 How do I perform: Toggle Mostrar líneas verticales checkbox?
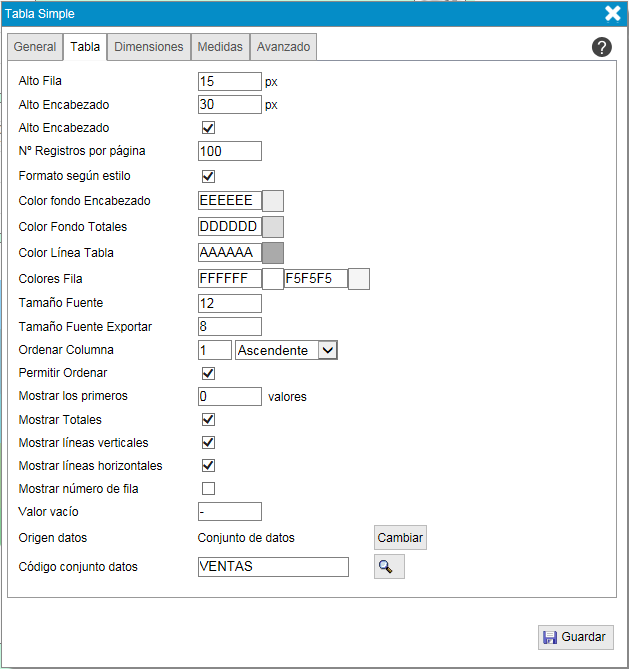tap(209, 442)
